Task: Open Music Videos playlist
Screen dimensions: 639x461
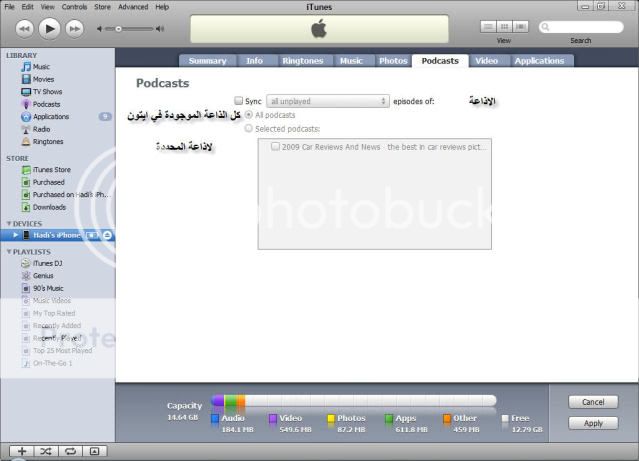Action: click(52, 301)
